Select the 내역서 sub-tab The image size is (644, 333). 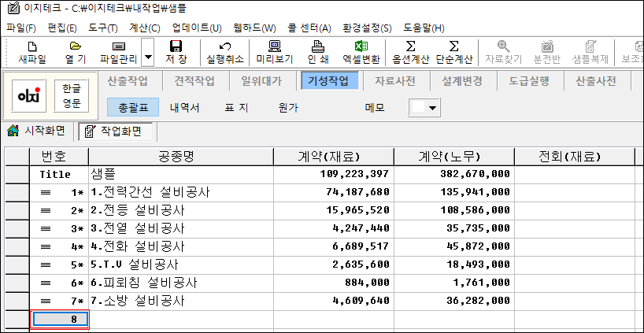point(185,107)
